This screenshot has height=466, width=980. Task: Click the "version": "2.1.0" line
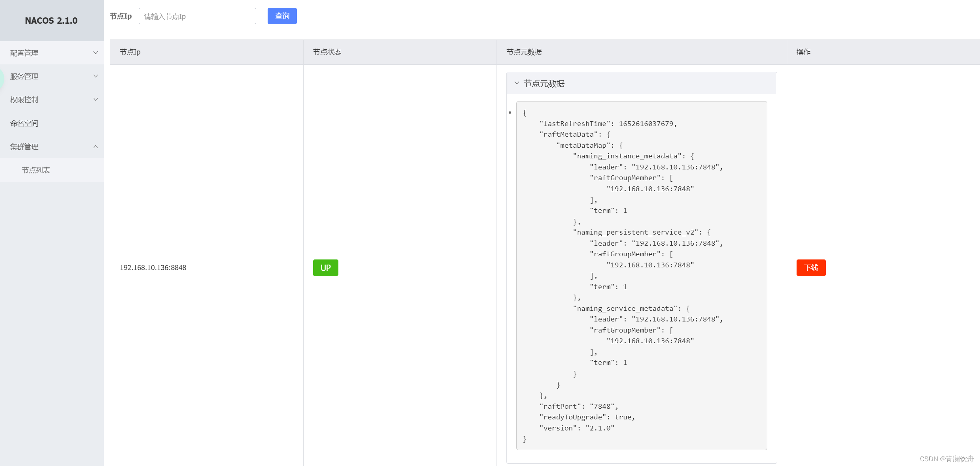click(577, 428)
